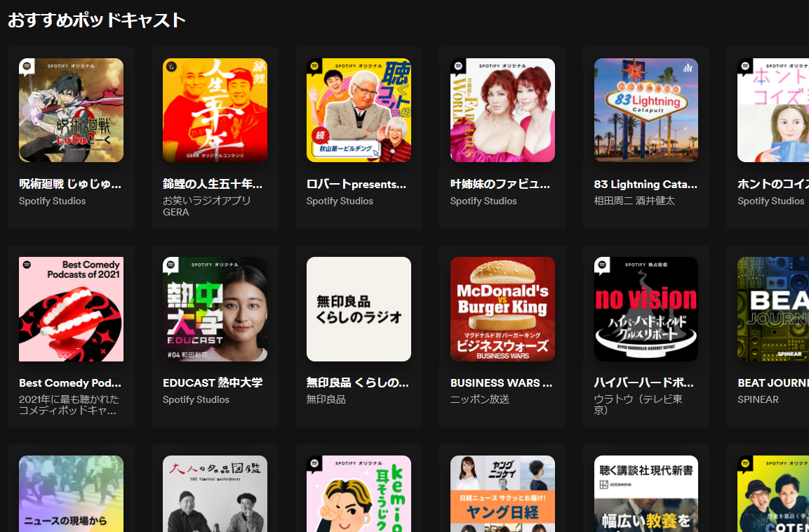Click 相田周二 酒井健太 text
This screenshot has width=809, height=532.
(634, 201)
